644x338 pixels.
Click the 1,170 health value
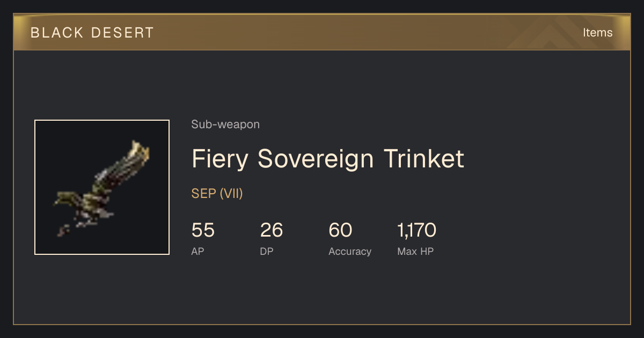pos(416,231)
